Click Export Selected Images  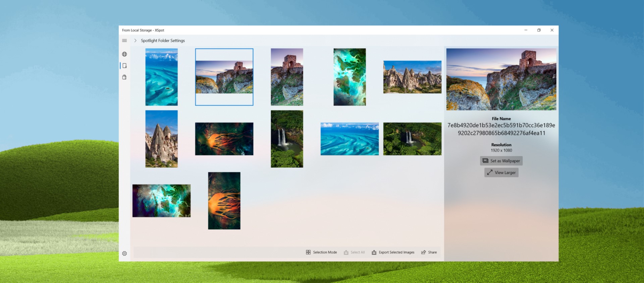coord(393,252)
